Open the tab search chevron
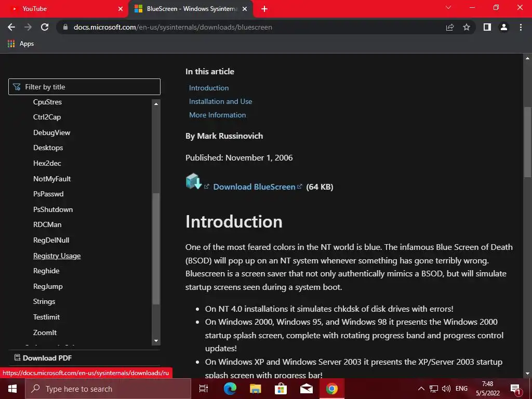Viewport: 532px width, 399px height. 448,7
